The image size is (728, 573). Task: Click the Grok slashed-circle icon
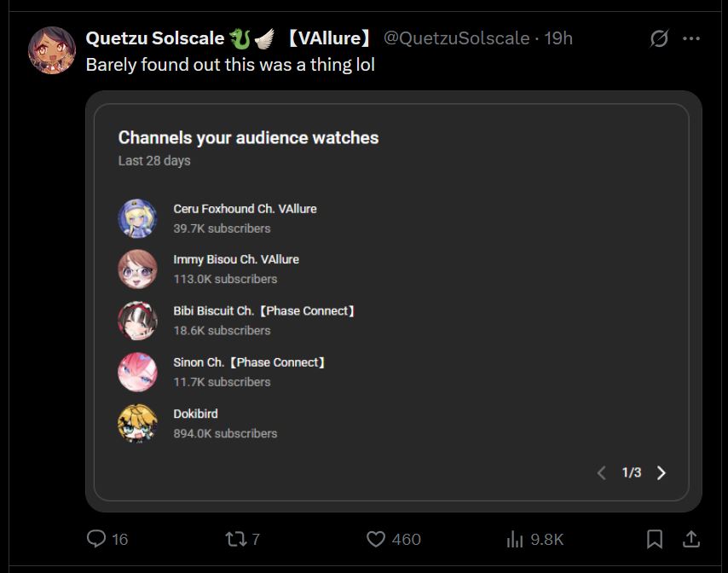[659, 38]
